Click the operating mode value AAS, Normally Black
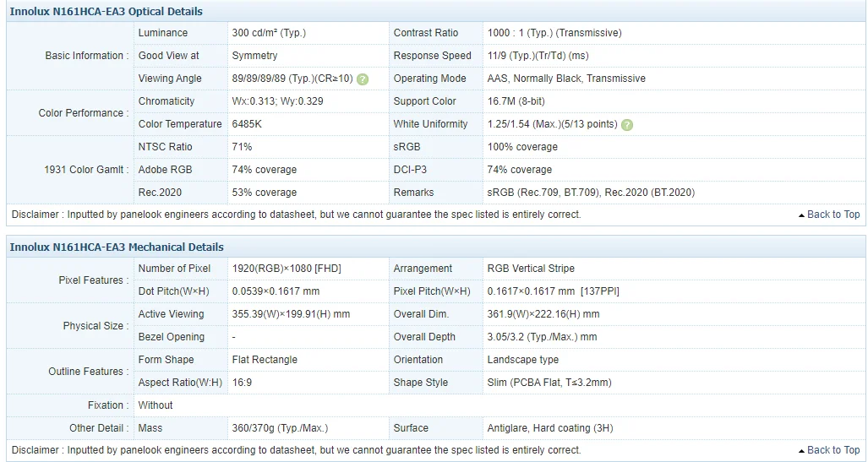The image size is (868, 462). (566, 79)
